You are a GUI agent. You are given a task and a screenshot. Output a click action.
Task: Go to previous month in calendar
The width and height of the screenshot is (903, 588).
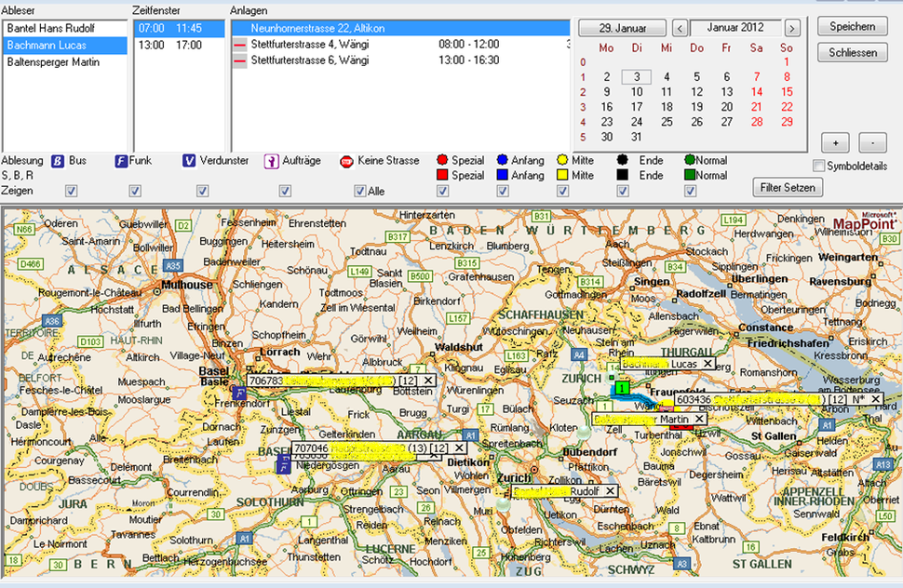click(681, 28)
